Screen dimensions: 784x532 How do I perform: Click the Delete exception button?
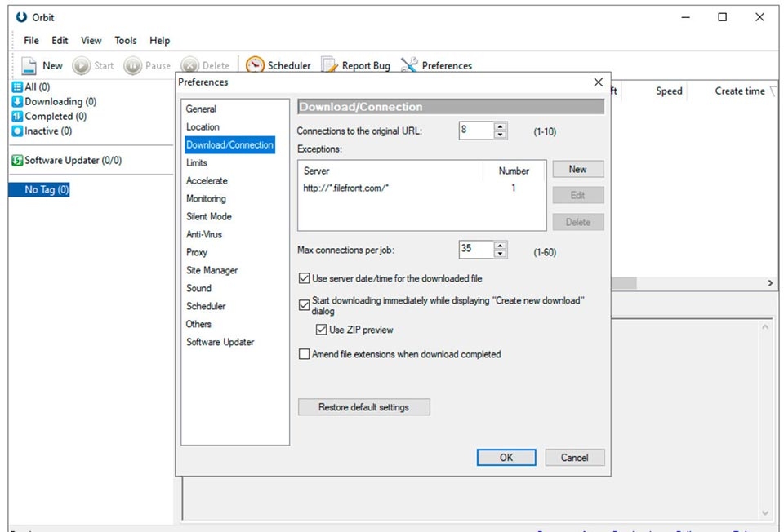(x=578, y=222)
